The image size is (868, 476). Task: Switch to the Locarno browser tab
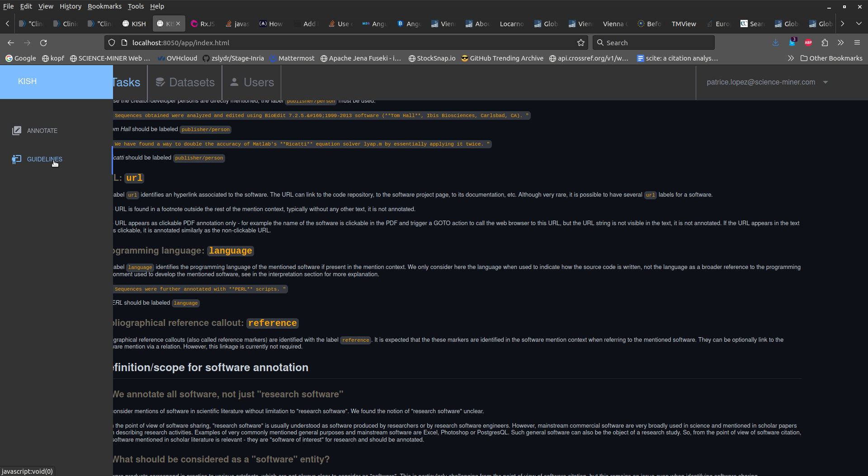tap(511, 24)
